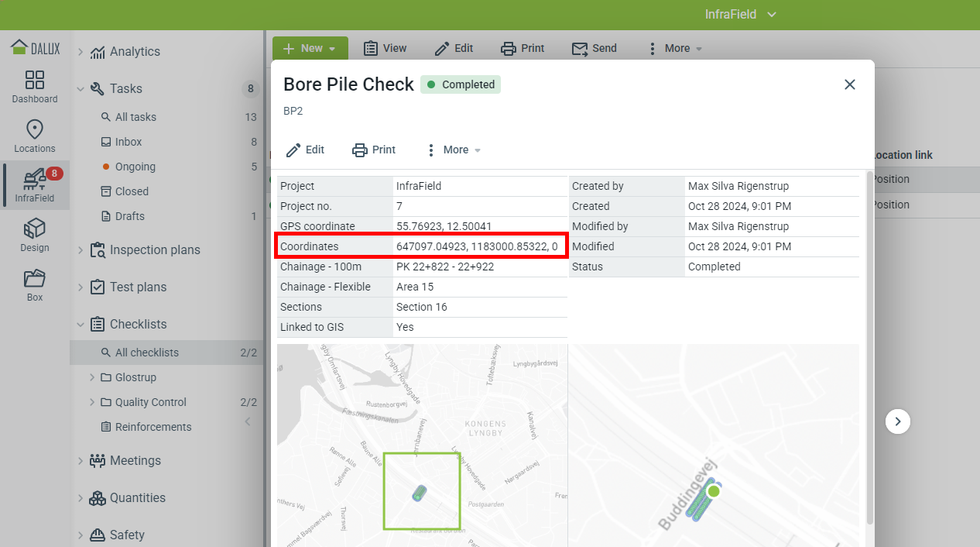Go to next image with arrow
This screenshot has width=980, height=547.
click(x=898, y=421)
